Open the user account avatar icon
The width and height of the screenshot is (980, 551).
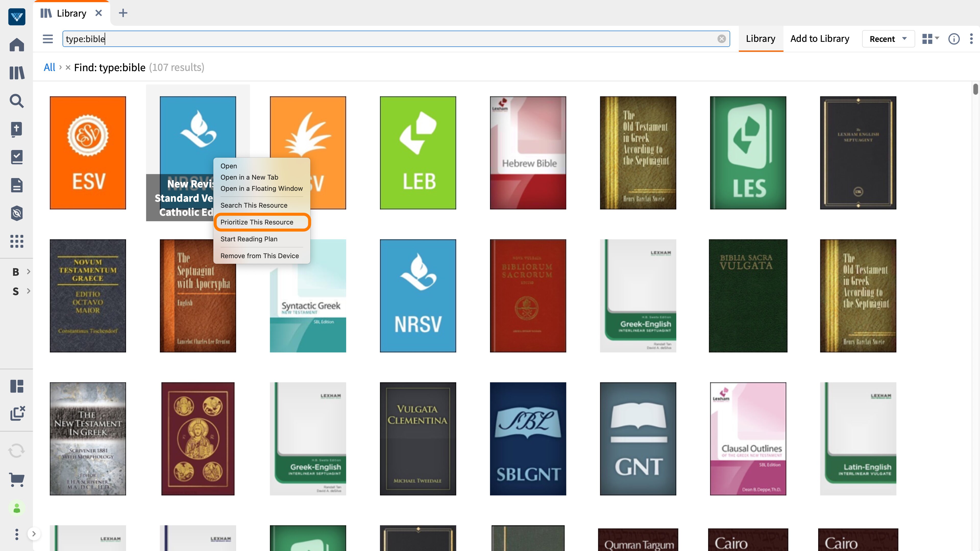point(16,508)
